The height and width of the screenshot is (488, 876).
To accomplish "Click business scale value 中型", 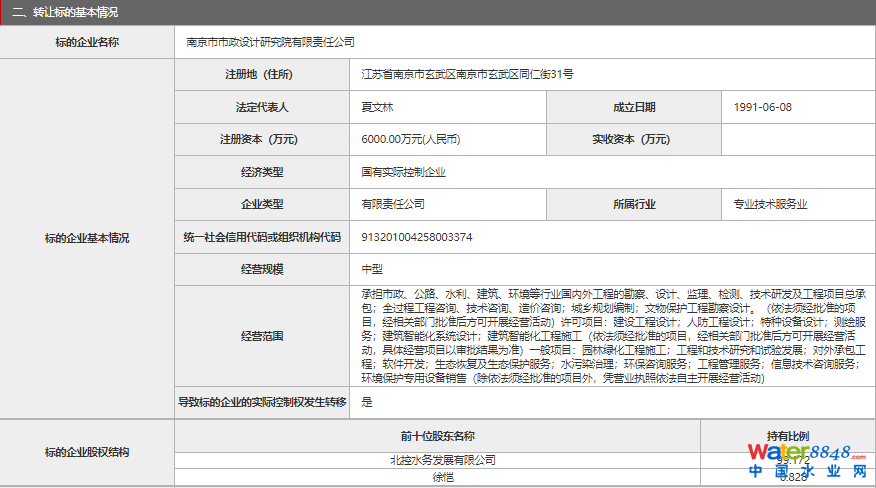I will (x=372, y=269).
